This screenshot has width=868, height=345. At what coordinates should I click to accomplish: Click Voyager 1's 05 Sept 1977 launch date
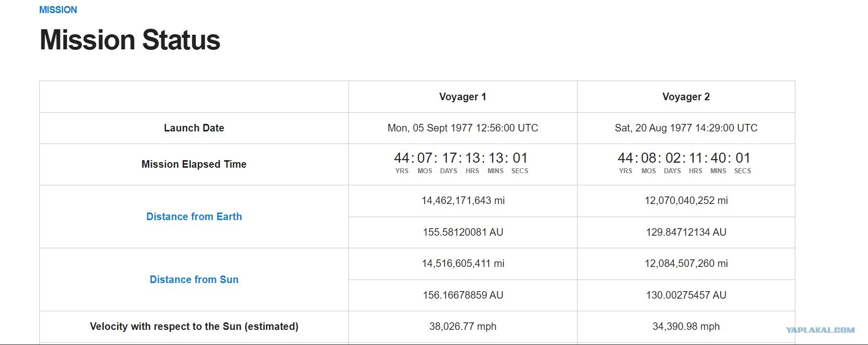tap(462, 128)
